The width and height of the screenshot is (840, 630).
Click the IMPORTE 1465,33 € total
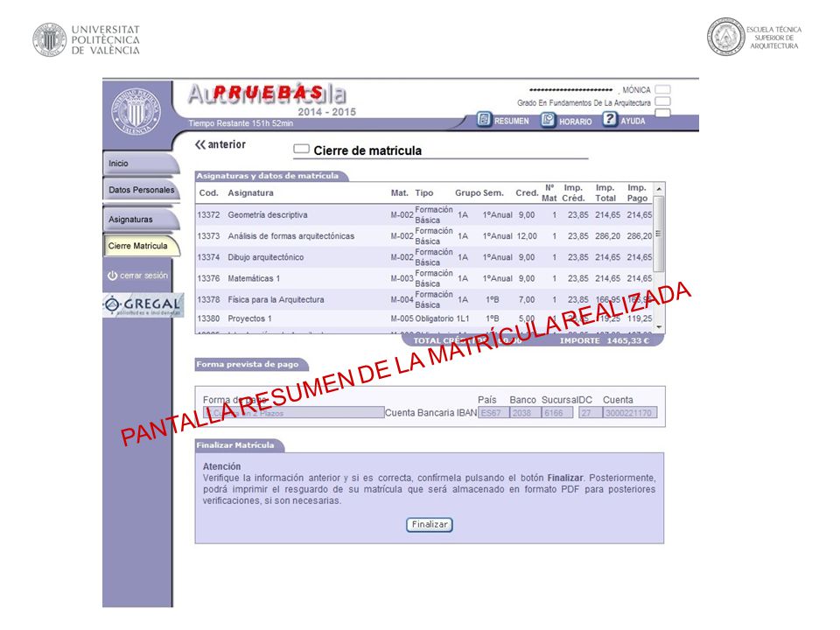[x=605, y=340]
